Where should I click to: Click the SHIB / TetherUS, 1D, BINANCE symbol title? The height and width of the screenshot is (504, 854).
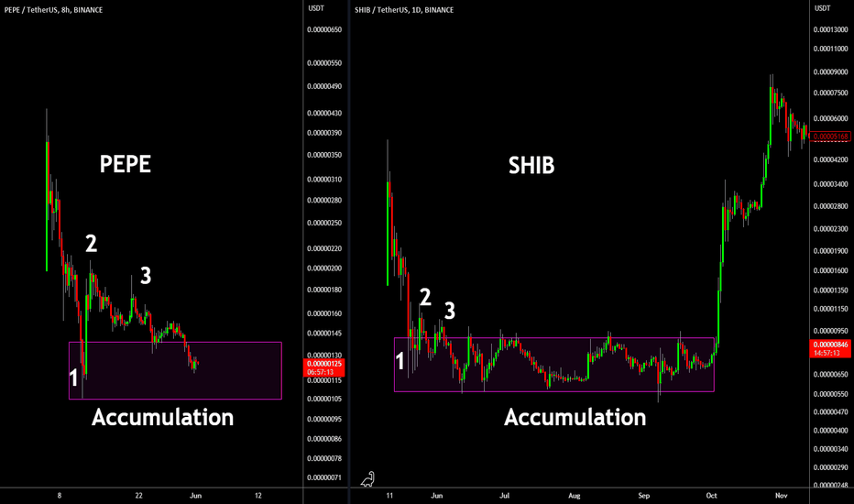tap(404, 10)
